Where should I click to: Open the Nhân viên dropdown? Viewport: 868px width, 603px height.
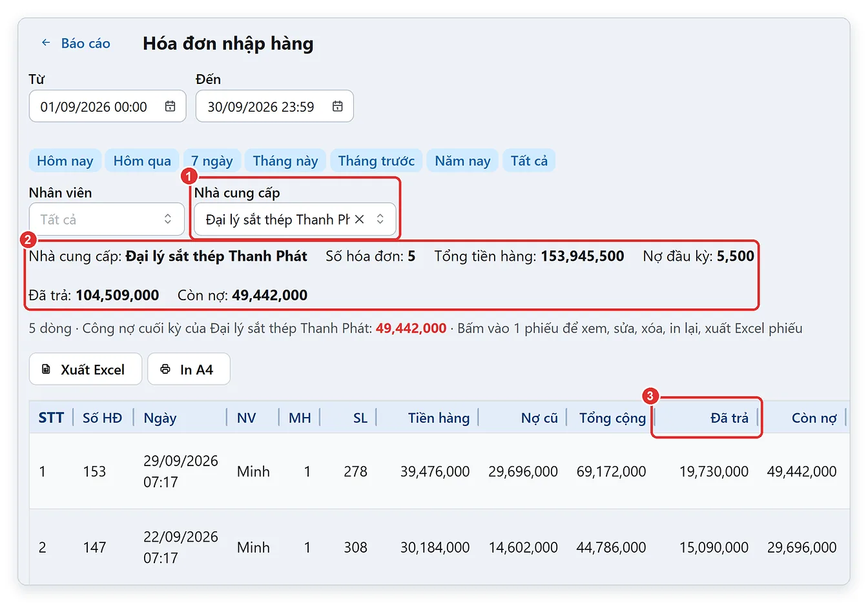click(x=107, y=220)
